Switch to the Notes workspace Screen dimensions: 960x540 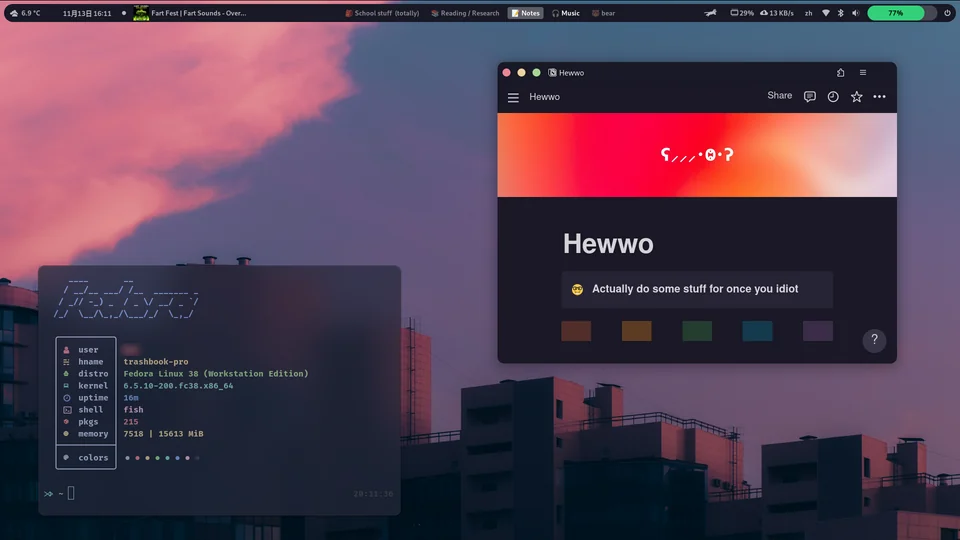pos(525,13)
